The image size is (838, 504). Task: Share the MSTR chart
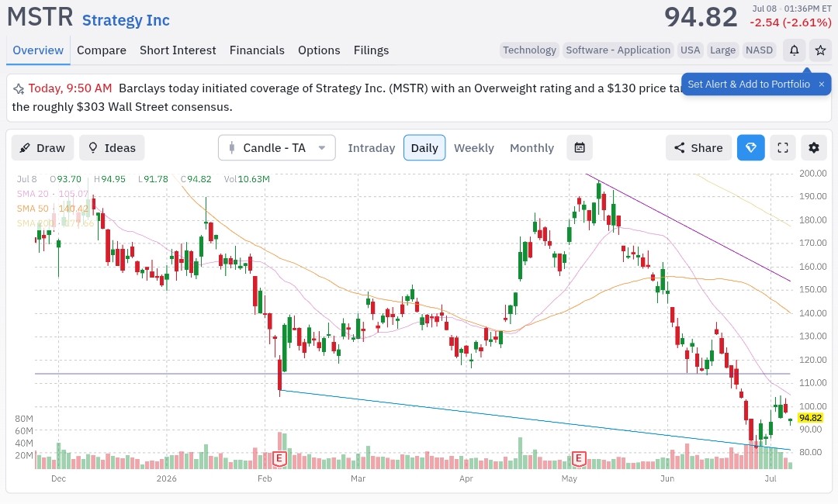pyautogui.click(x=698, y=148)
